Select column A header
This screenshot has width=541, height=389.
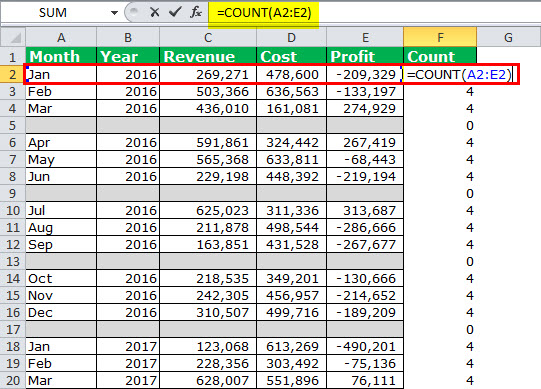pyautogui.click(x=61, y=37)
